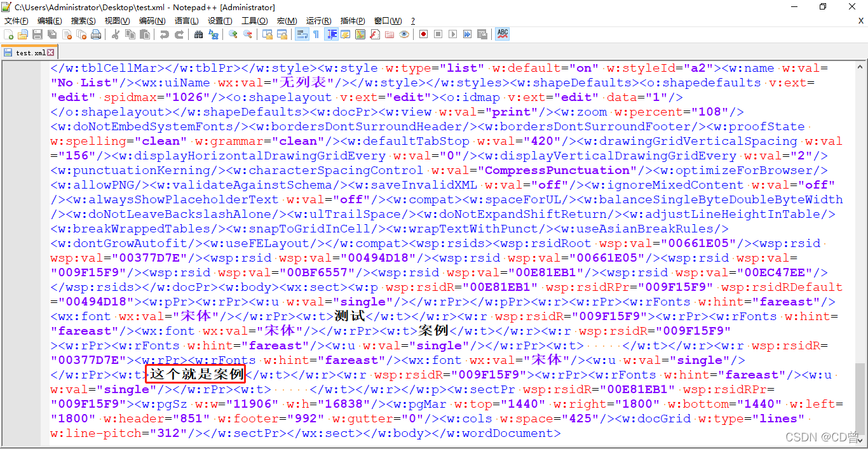Open the 插件(P) menu
The height and width of the screenshot is (449, 868).
pos(353,21)
